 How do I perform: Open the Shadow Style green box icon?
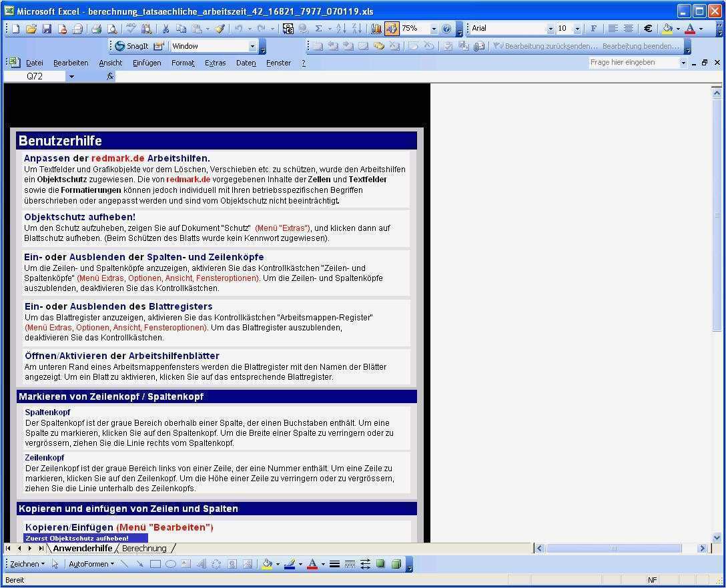click(380, 564)
